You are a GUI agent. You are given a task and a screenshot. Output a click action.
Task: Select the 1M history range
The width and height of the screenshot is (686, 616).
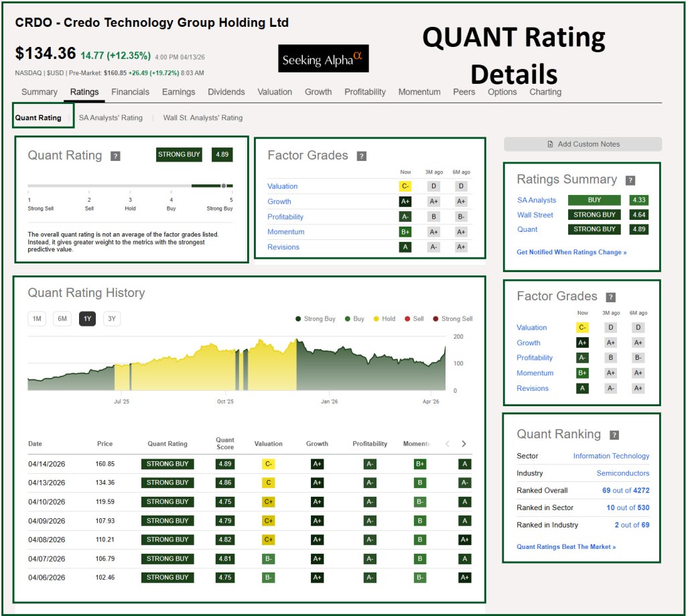(37, 319)
